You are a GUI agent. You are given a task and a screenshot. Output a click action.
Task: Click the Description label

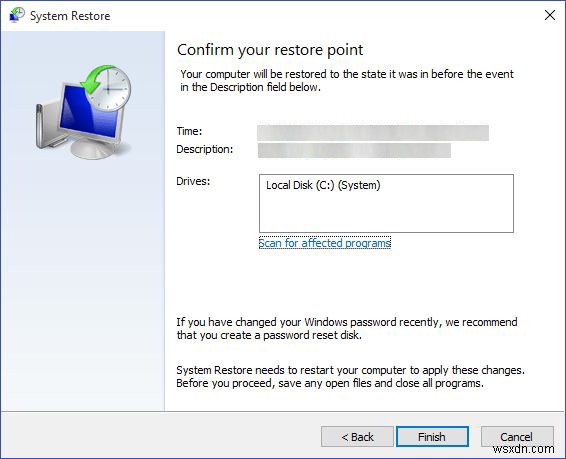205,149
